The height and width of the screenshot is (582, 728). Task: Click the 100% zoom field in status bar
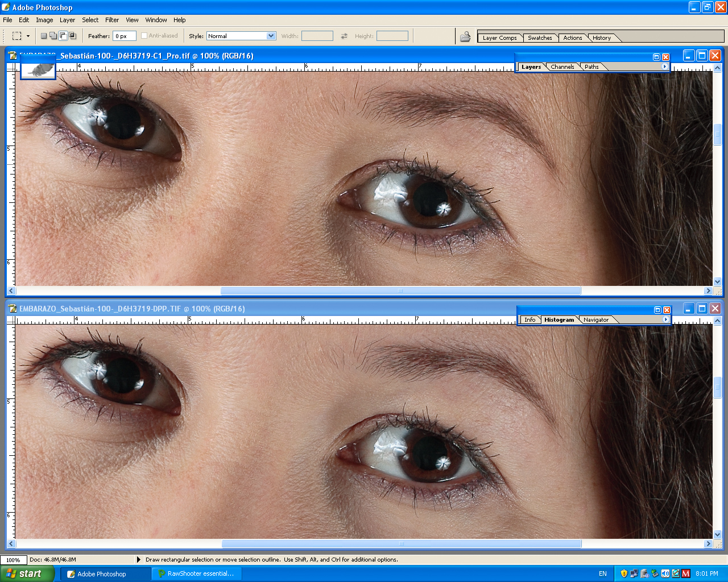pyautogui.click(x=13, y=560)
